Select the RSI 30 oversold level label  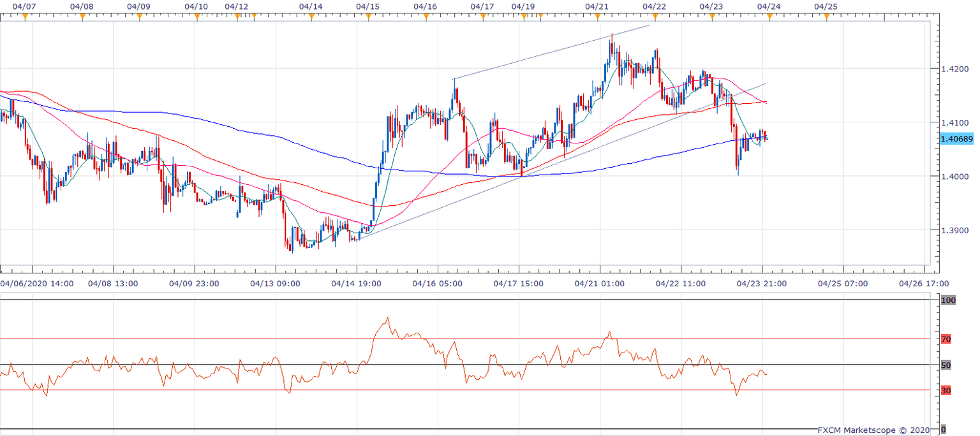(x=946, y=390)
